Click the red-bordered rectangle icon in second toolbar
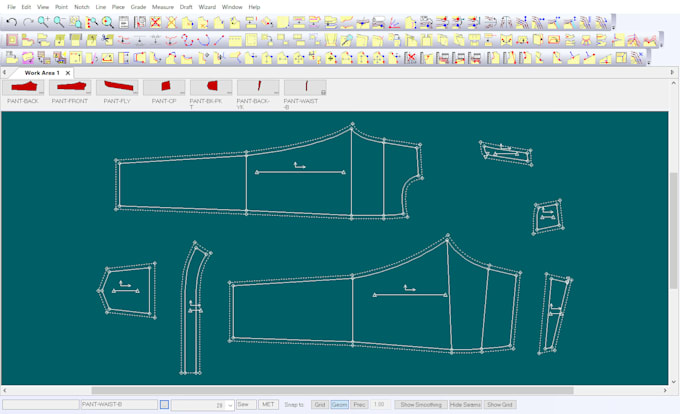Image resolution: width=680 pixels, height=414 pixels. pyautogui.click(x=554, y=40)
